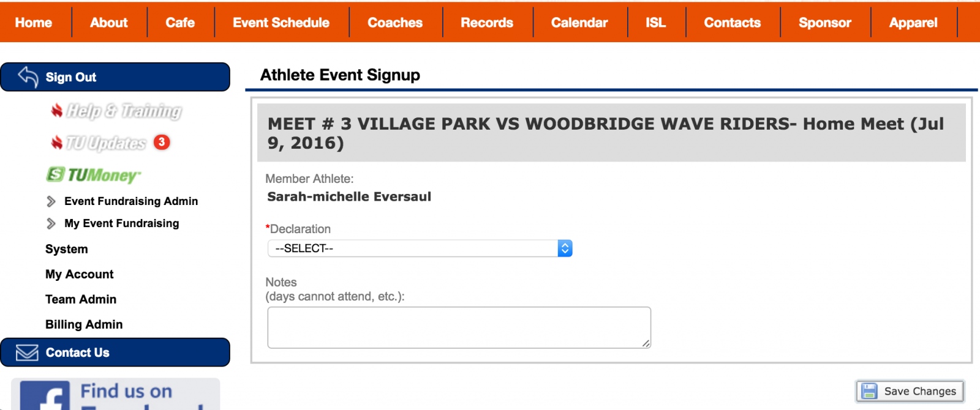Open the Records menu item
Viewport: 980px width, 410px height.
tap(487, 23)
